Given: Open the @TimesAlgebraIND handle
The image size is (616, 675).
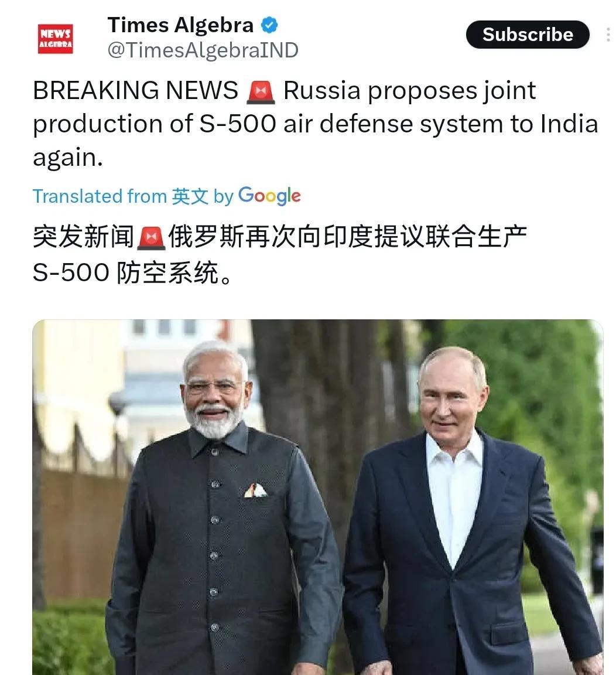Looking at the screenshot, I should 203,50.
